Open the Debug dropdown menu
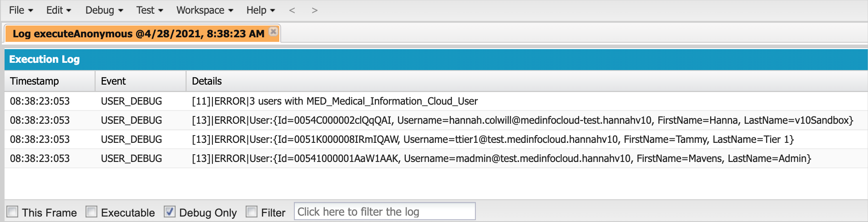 (x=104, y=10)
